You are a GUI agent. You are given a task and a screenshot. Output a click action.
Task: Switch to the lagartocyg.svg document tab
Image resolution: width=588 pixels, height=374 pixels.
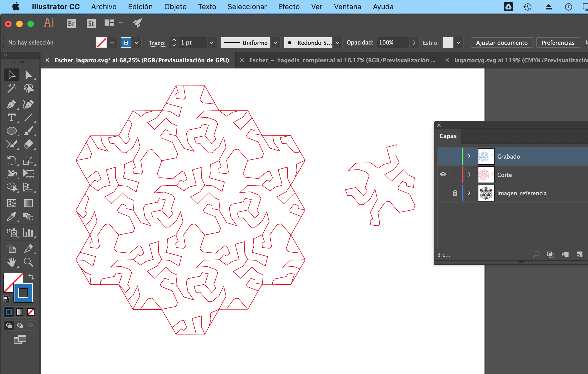coord(521,60)
